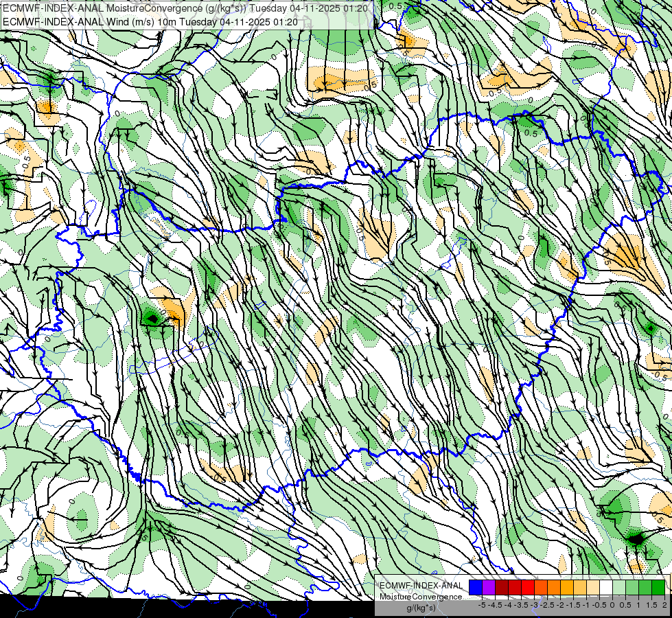Select legend swatch between -4 and -3.5
The image size is (672, 618).
[x=515, y=588]
